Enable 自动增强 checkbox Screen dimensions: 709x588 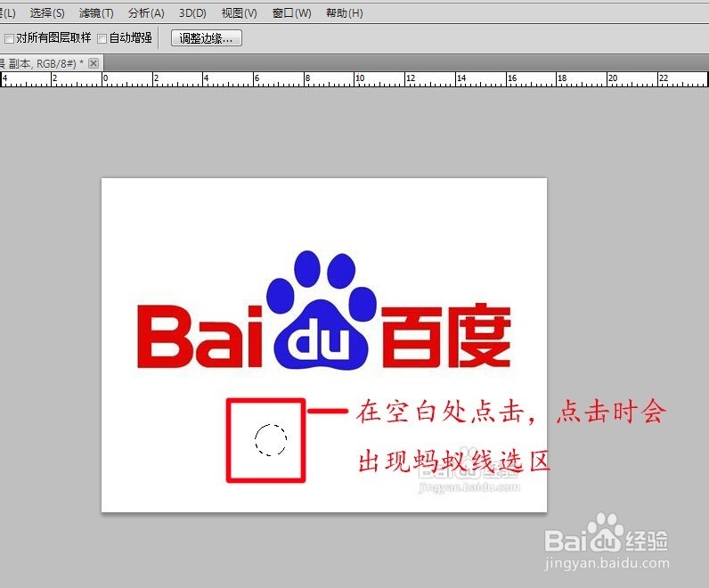[102, 38]
